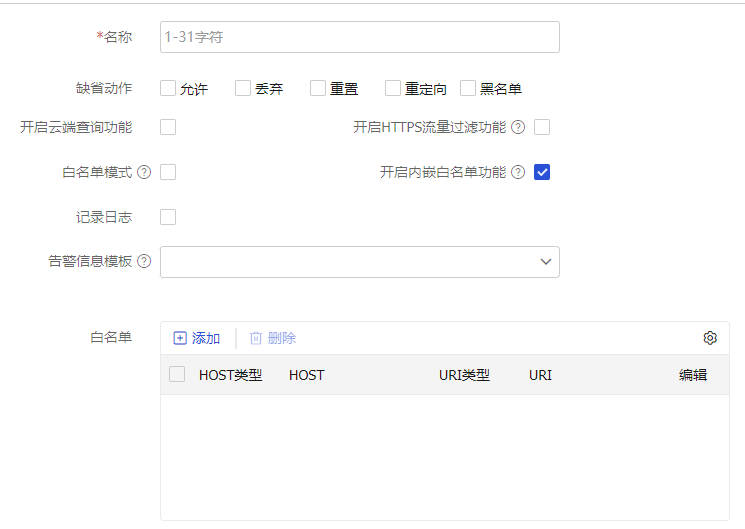745x529 pixels.
Task: Uncheck the 开启内嵌白名单功能 checkbox
Action: [x=542, y=172]
